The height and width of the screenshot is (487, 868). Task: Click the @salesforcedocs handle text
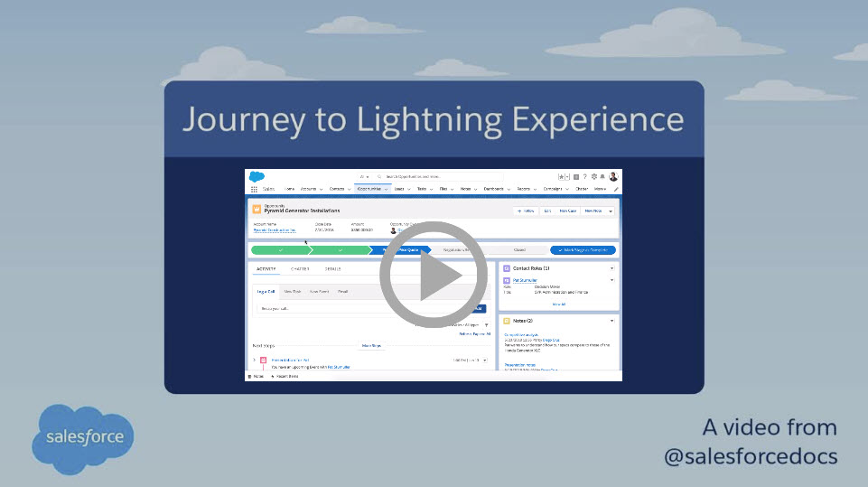(x=751, y=456)
